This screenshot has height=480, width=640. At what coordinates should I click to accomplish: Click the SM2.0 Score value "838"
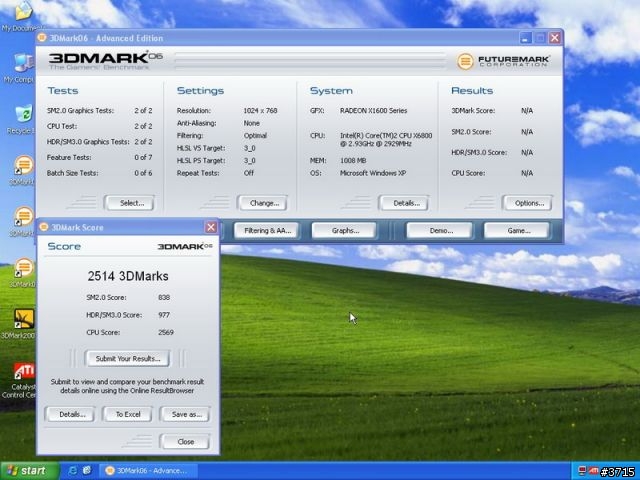pyautogui.click(x=164, y=297)
